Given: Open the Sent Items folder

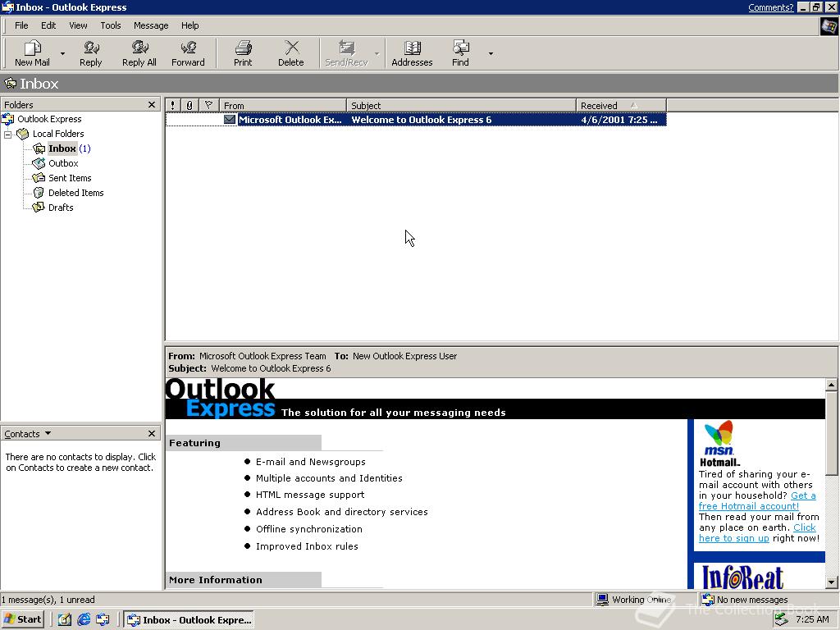Looking at the screenshot, I should click(x=70, y=178).
